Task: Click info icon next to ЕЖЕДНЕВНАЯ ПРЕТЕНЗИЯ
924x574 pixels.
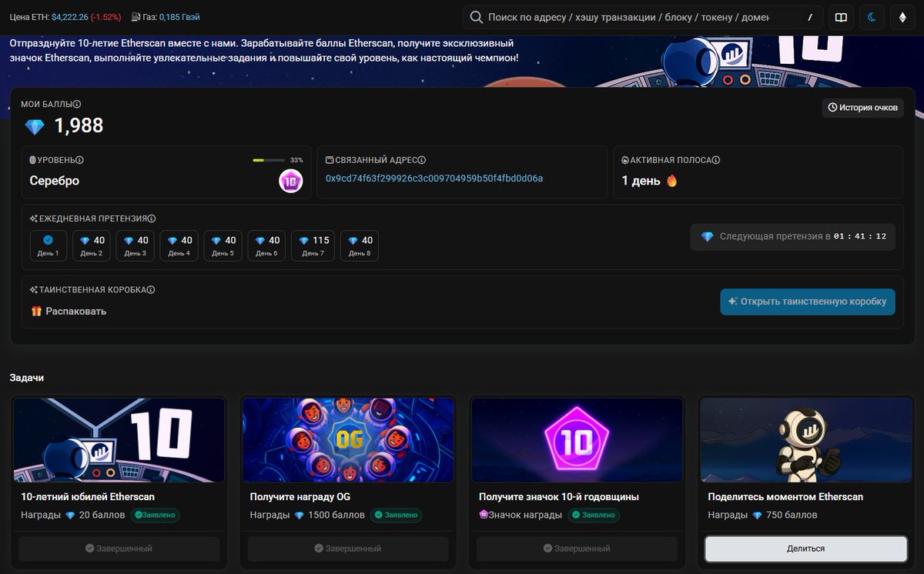Action: (152, 219)
